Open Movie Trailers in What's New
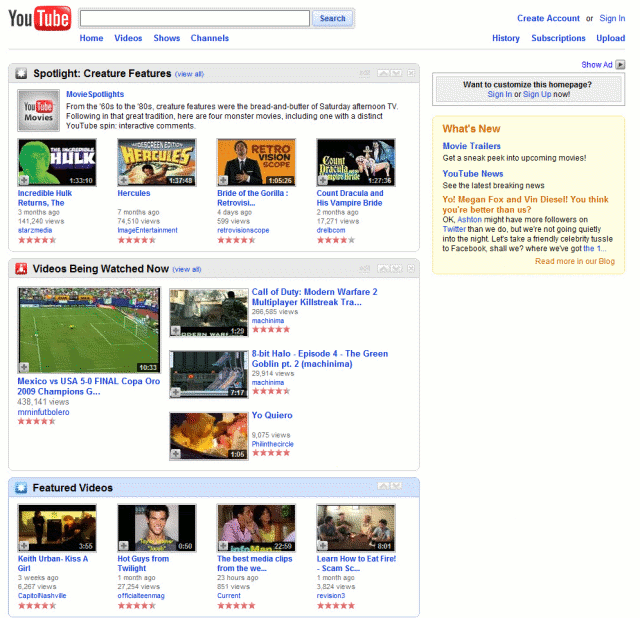This screenshot has height=618, width=640. (x=471, y=146)
